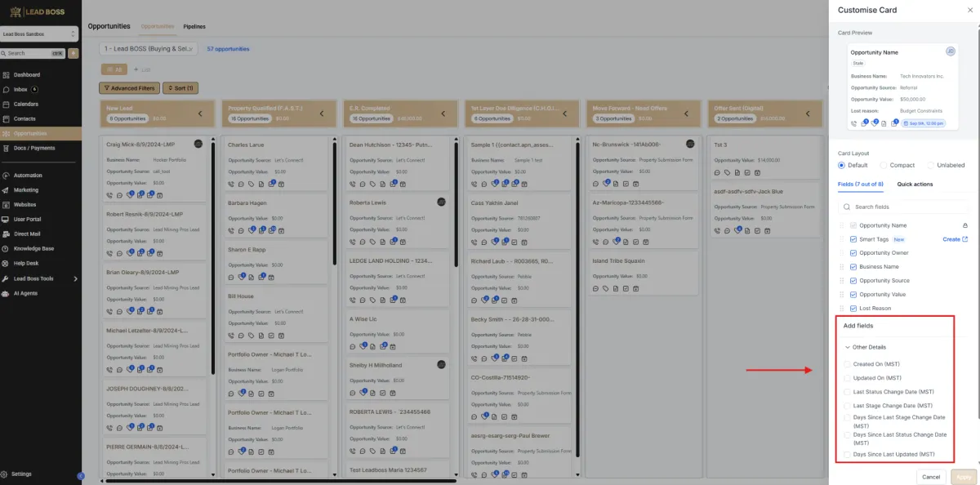Viewport: 980px width, 485px height.
Task: Open Marketing in the sidebar
Action: point(26,189)
